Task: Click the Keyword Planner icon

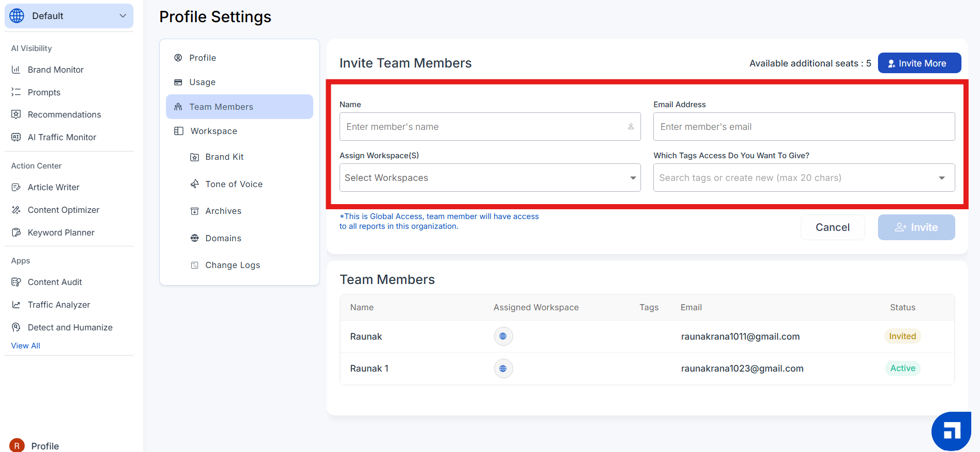Action: 16,232
